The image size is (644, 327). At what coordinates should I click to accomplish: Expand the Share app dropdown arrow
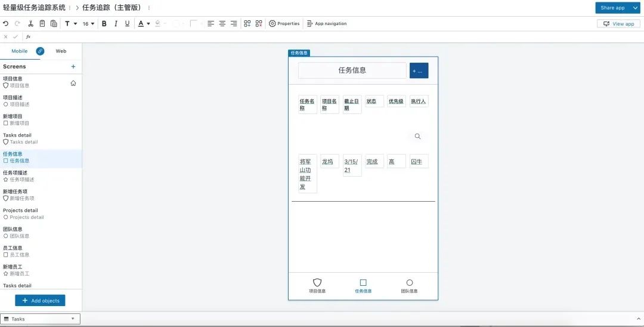pyautogui.click(x=635, y=8)
